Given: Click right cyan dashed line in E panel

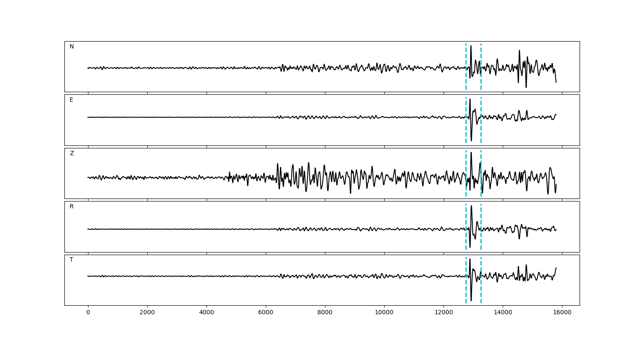Looking at the screenshot, I should coord(481,129).
